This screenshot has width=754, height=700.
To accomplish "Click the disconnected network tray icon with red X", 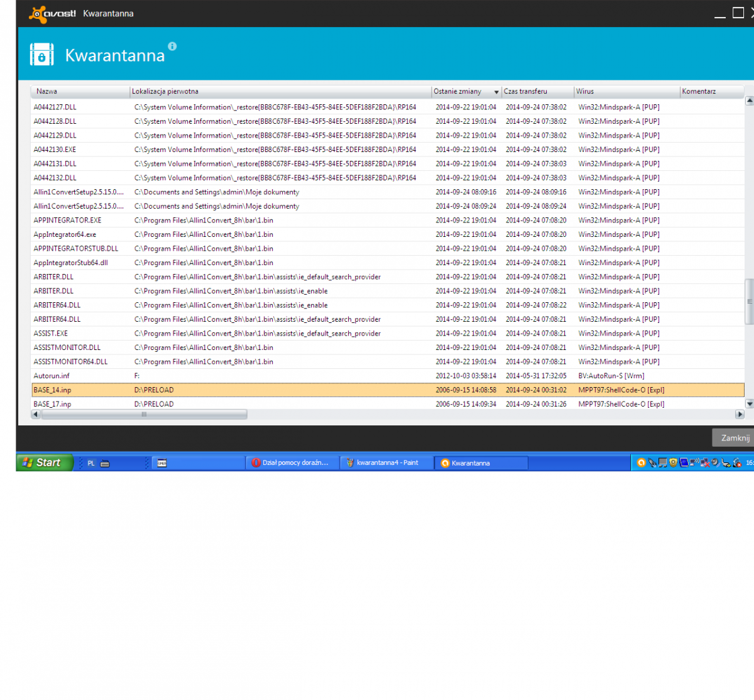I will coord(705,463).
